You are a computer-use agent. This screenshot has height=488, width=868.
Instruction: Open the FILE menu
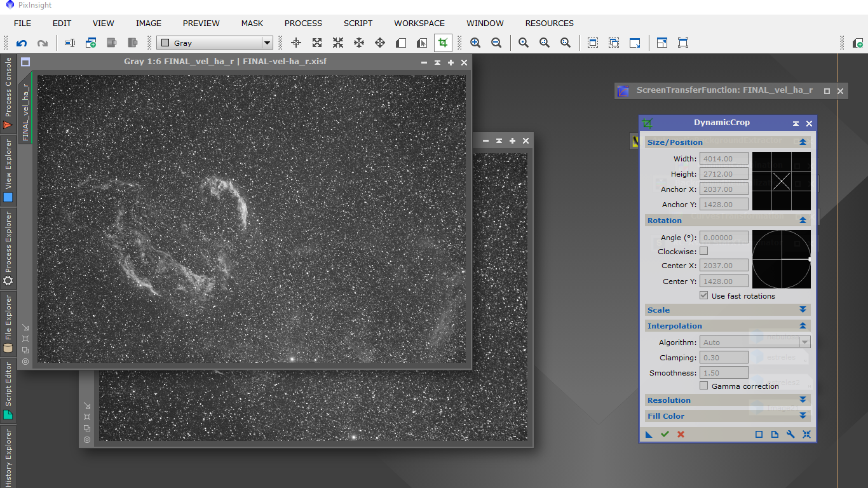(22, 23)
